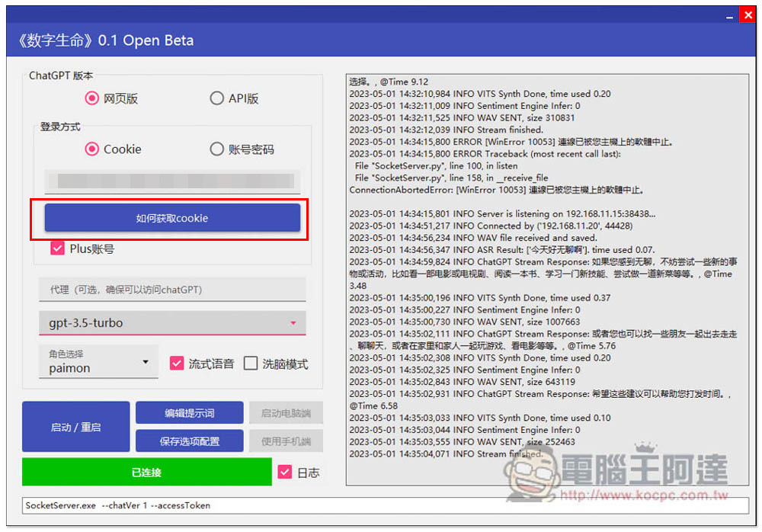Click the 保存选项配置 button

coord(190,441)
